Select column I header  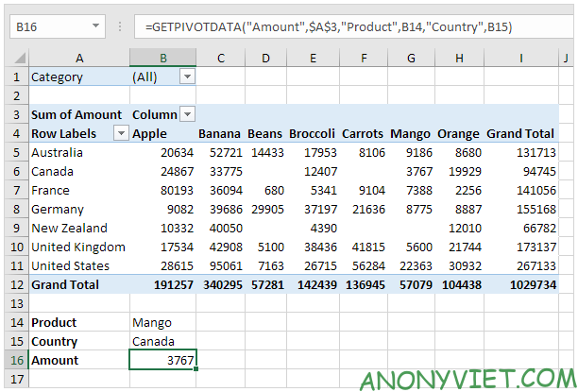coord(521,59)
